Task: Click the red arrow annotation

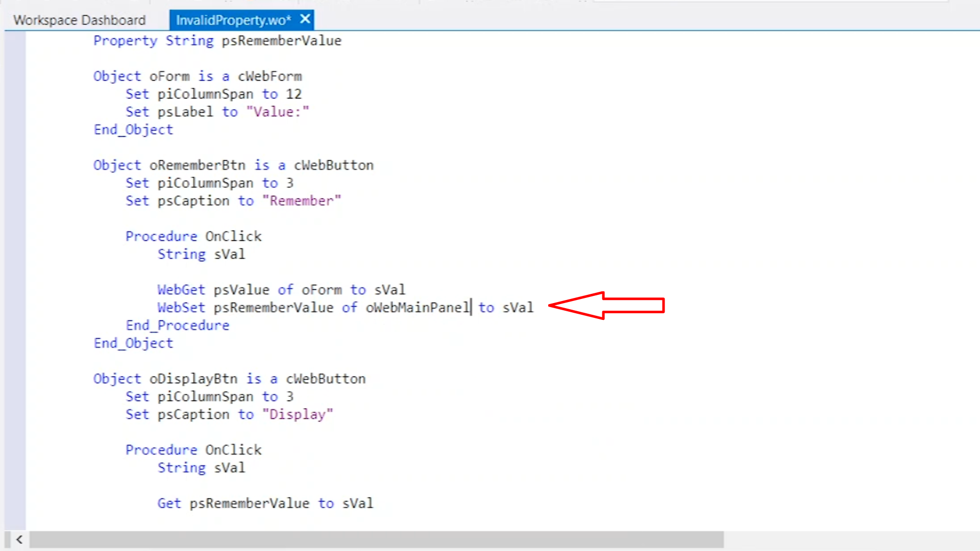Action: click(x=606, y=306)
